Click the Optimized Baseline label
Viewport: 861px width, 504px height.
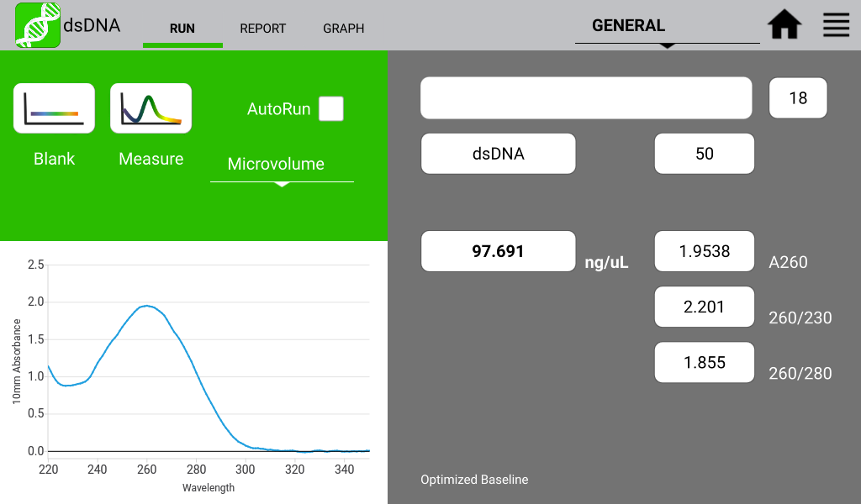(x=474, y=480)
